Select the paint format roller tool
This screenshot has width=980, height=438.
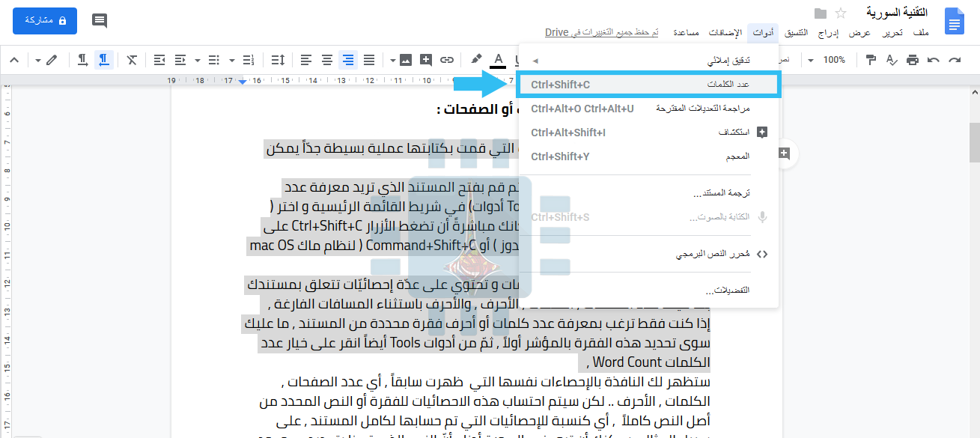[x=871, y=60]
